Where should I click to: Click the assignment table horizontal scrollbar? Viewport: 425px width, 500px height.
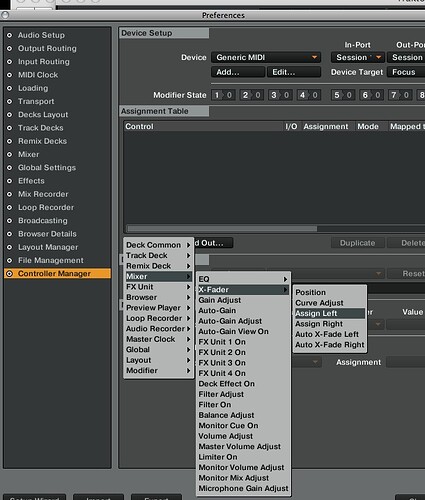222,229
